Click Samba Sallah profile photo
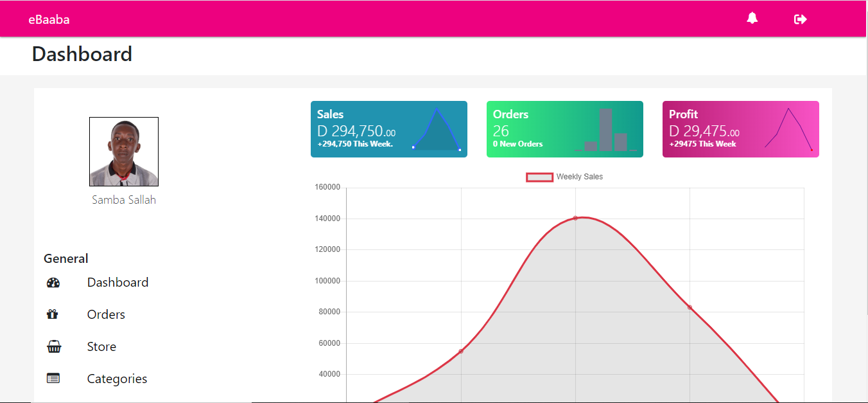The width and height of the screenshot is (868, 403). [124, 152]
